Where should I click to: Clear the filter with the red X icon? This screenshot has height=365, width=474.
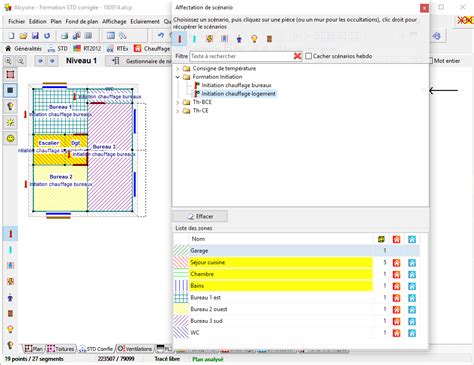click(298, 56)
